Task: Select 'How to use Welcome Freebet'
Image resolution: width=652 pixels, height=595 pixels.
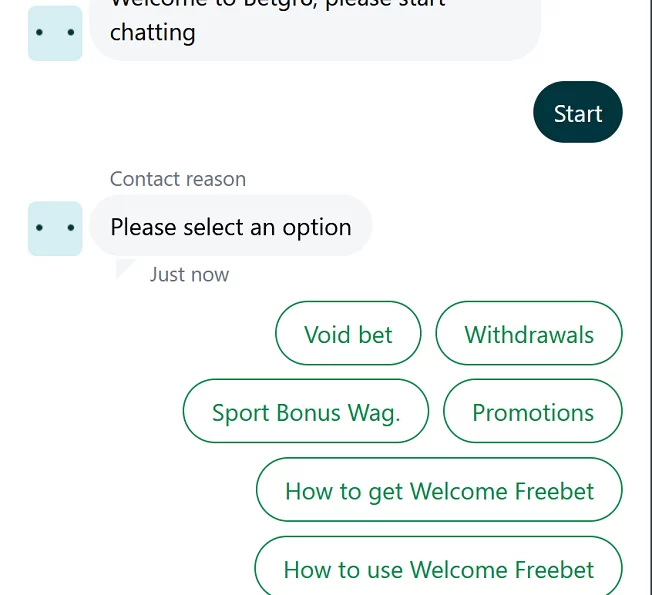Action: 438,566
